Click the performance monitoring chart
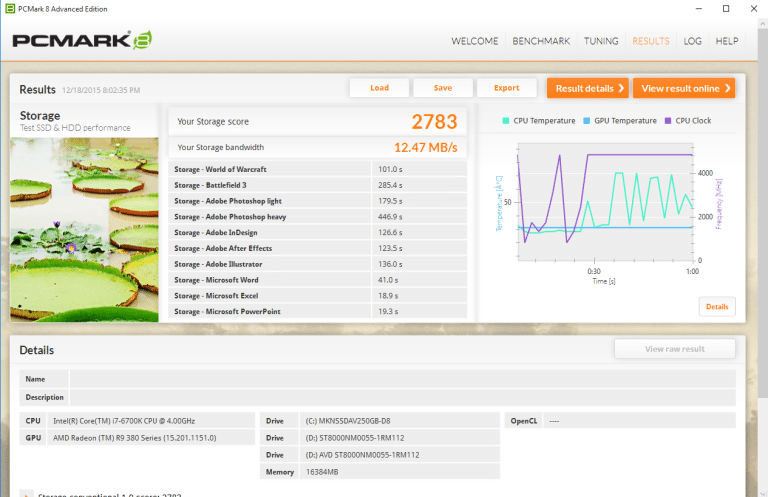768x497 pixels. [x=605, y=202]
